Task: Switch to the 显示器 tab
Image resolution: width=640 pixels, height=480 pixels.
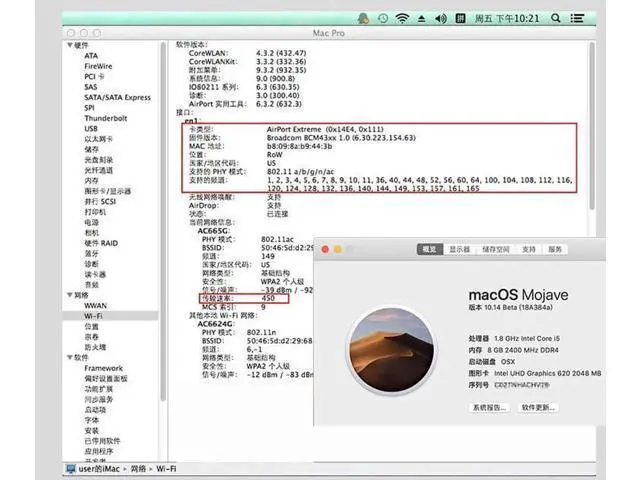Action: coord(460,249)
